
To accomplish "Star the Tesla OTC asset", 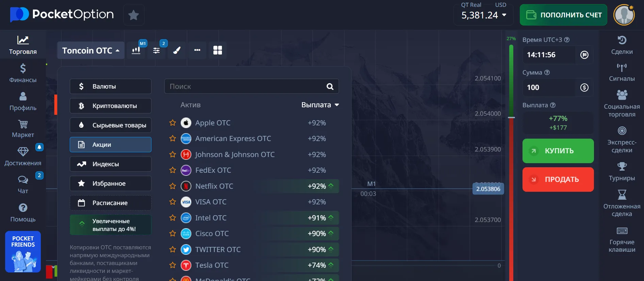I will pos(173,265).
